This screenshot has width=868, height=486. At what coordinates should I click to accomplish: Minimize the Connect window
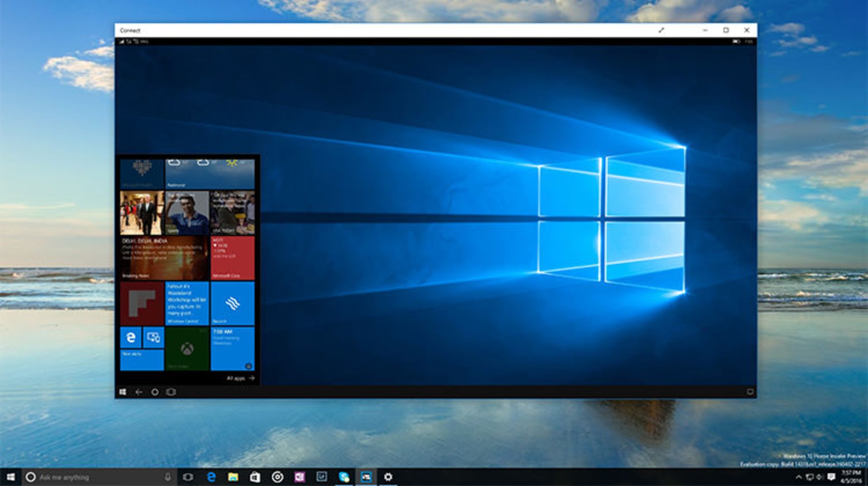click(705, 30)
